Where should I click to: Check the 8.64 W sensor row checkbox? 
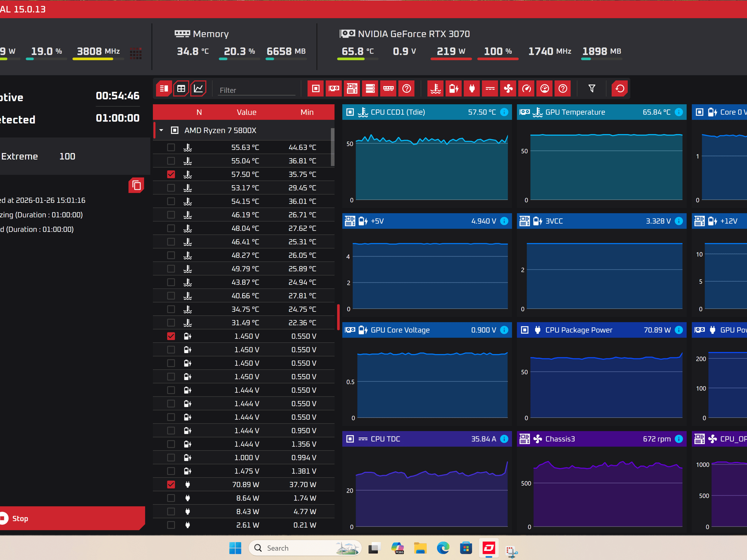171,498
